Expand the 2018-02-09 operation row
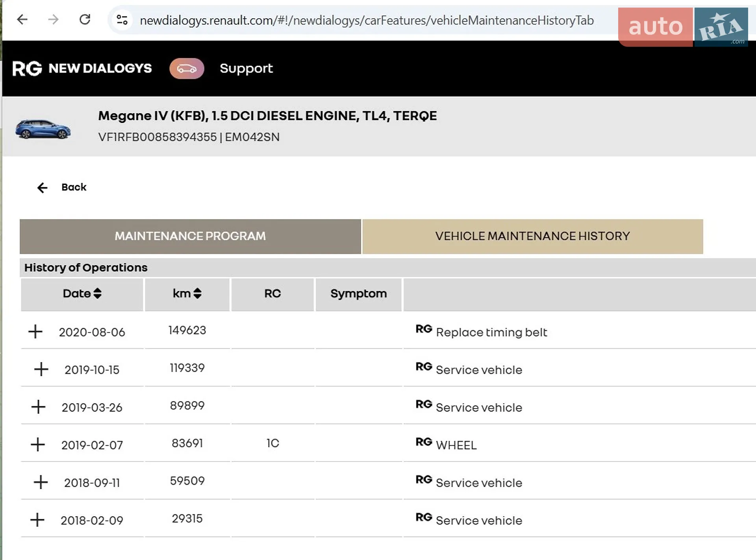Viewport: 756px width, 560px height. point(37,520)
